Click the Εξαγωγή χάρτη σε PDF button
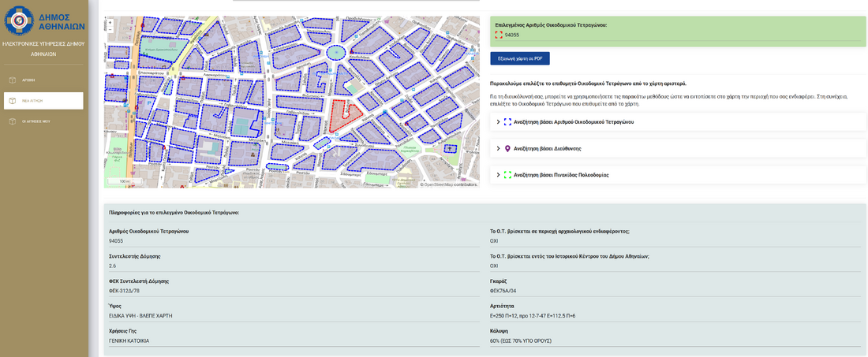The image size is (868, 357). pyautogui.click(x=519, y=58)
